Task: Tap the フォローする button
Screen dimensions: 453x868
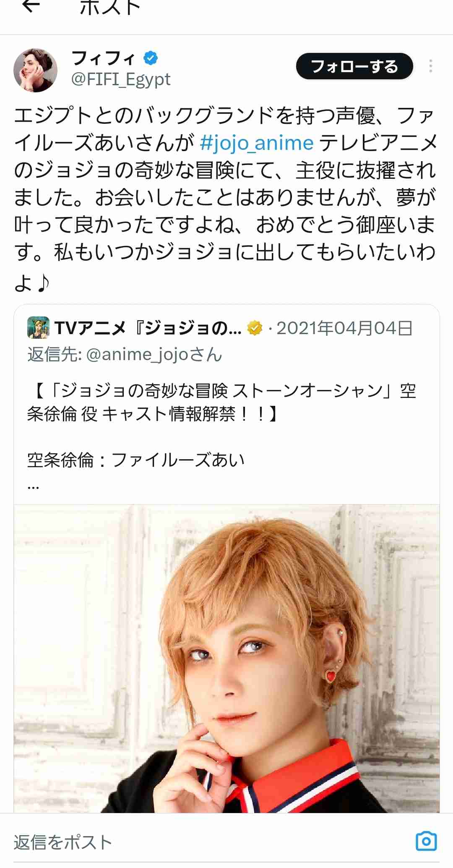Action: [x=354, y=66]
